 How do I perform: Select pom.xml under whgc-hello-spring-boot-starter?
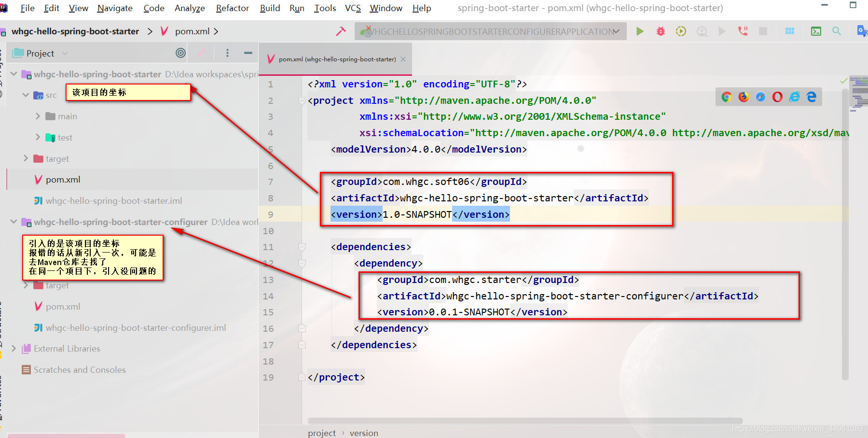coord(63,180)
